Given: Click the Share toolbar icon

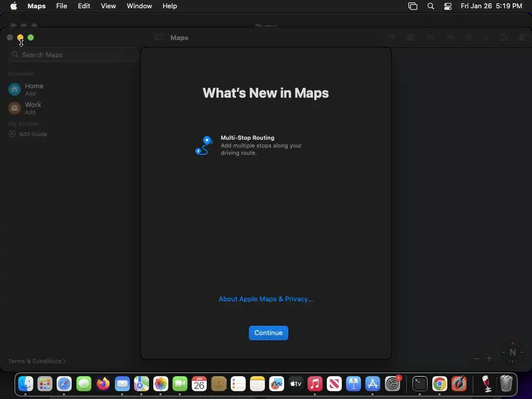Looking at the screenshot, I should [x=503, y=37].
